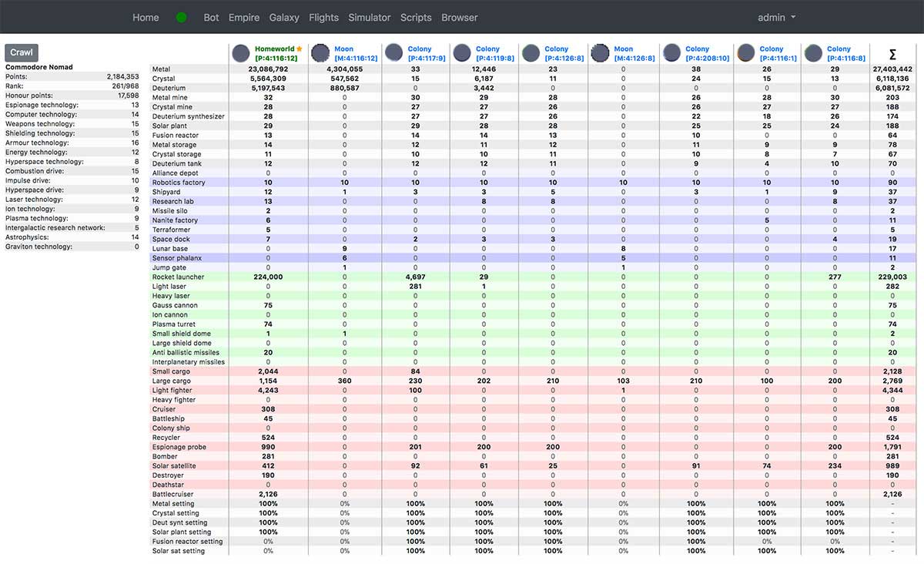Switch to the Simulator page
Screen dimensions: 924x564
(x=369, y=18)
